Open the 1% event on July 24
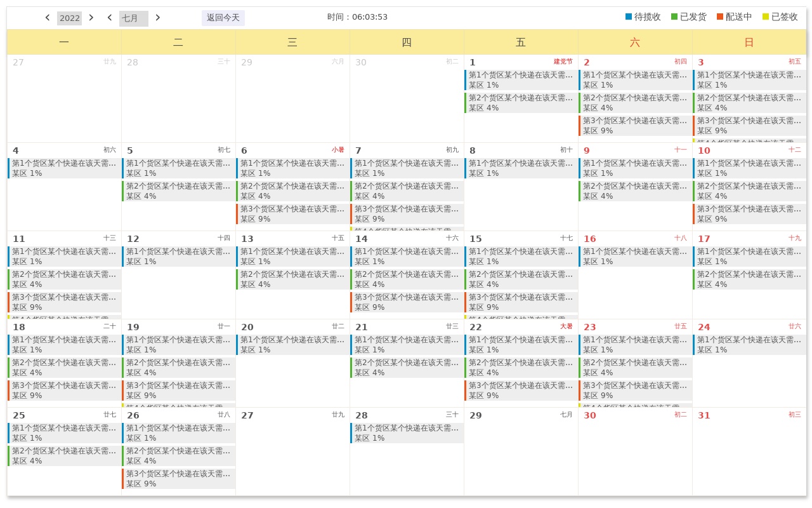 (x=750, y=345)
